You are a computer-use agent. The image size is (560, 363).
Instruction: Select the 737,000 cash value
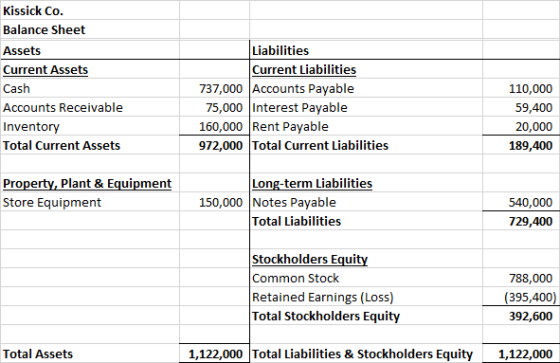pyautogui.click(x=221, y=89)
